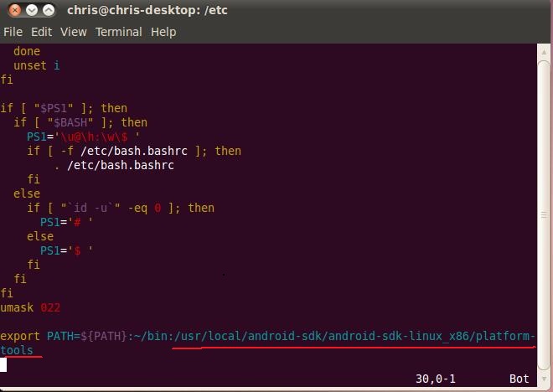Click the block cursor on empty line
Screen dimensions: 553x392
pos(3,365)
